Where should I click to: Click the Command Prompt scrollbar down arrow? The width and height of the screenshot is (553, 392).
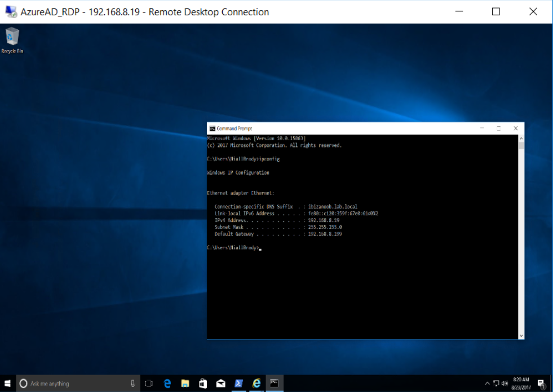click(x=521, y=336)
